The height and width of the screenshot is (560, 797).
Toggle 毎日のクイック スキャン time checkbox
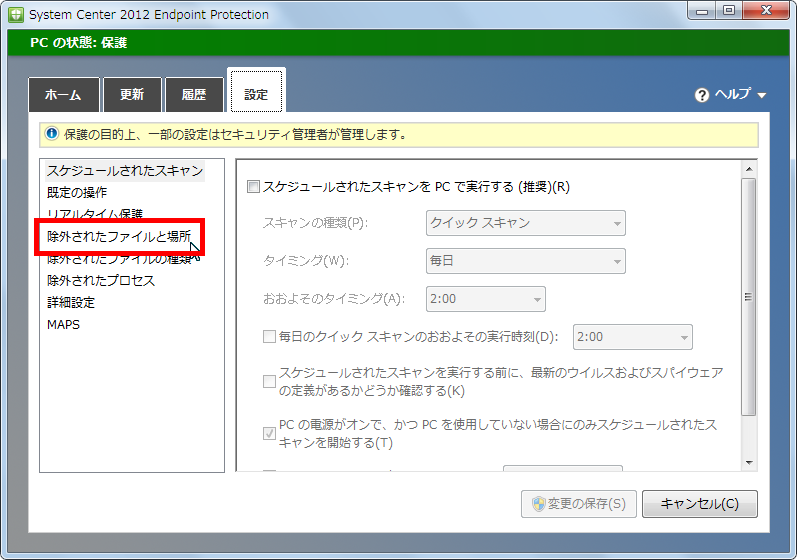(x=269, y=336)
